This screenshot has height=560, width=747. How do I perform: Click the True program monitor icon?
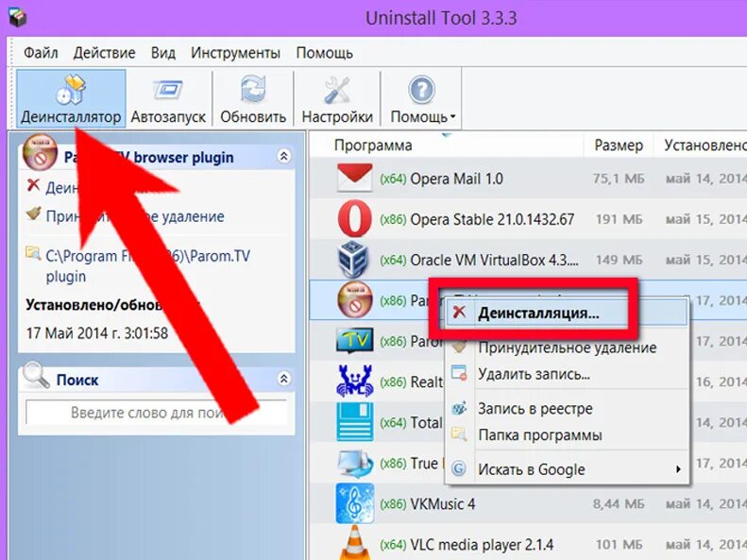click(354, 464)
